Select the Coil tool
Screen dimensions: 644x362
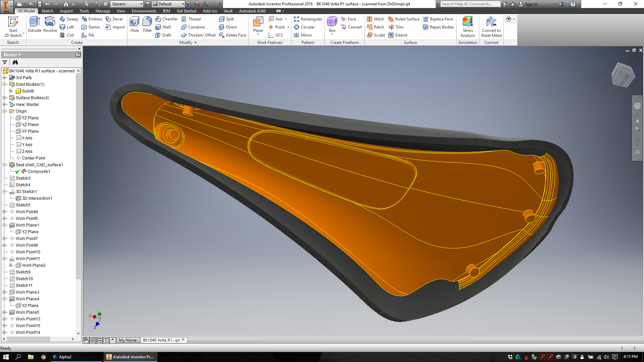(67, 35)
